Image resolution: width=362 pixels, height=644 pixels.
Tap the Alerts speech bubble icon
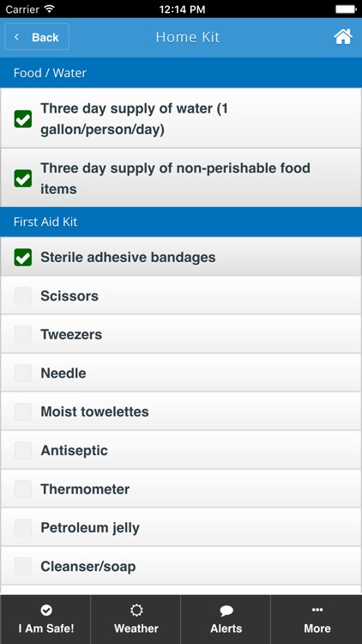(x=226, y=611)
